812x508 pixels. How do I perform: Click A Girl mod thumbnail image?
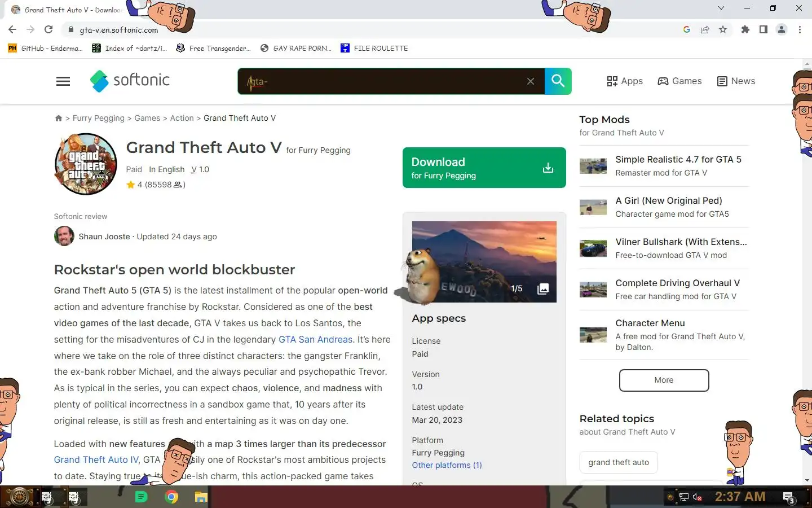(x=593, y=207)
